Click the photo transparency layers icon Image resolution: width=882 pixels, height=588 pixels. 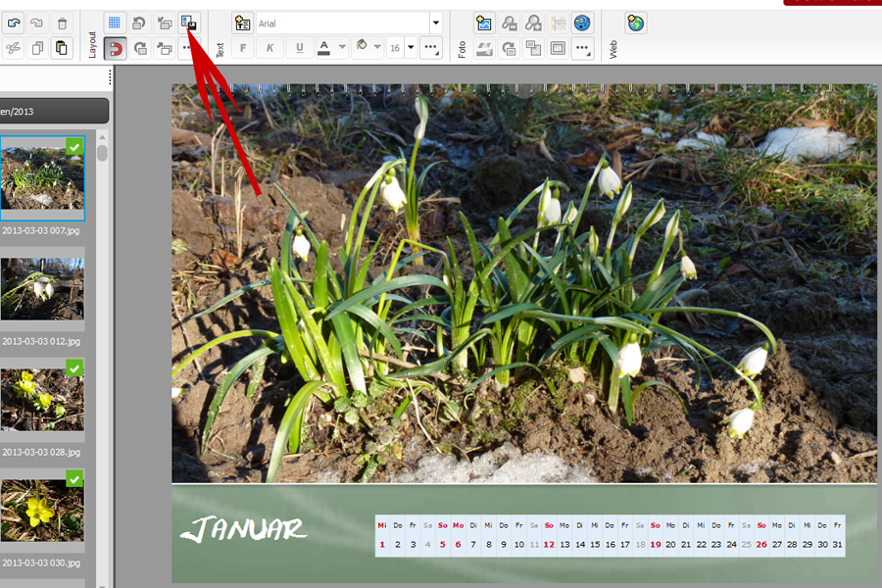point(533,48)
